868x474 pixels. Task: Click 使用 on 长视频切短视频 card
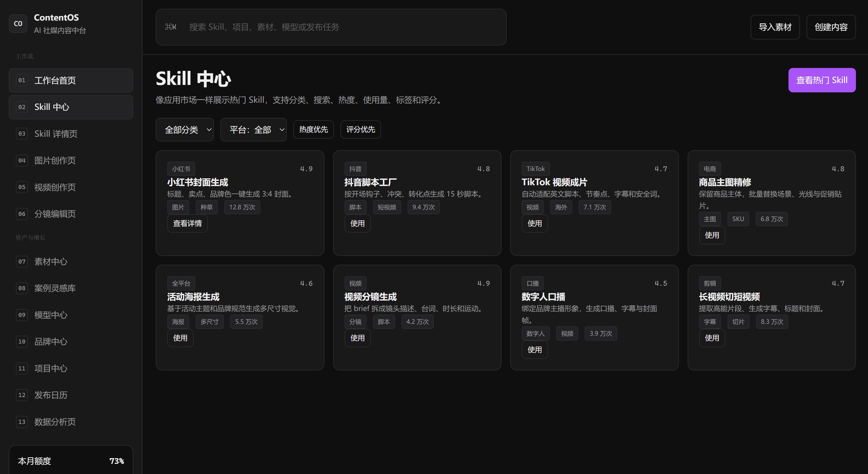pyautogui.click(x=712, y=338)
